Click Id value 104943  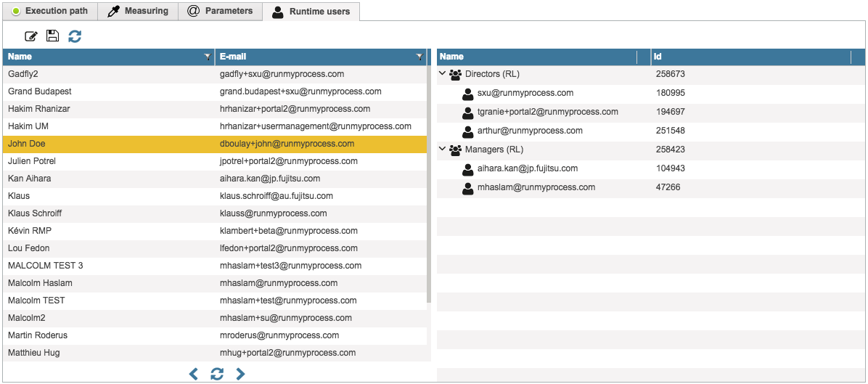pos(671,168)
